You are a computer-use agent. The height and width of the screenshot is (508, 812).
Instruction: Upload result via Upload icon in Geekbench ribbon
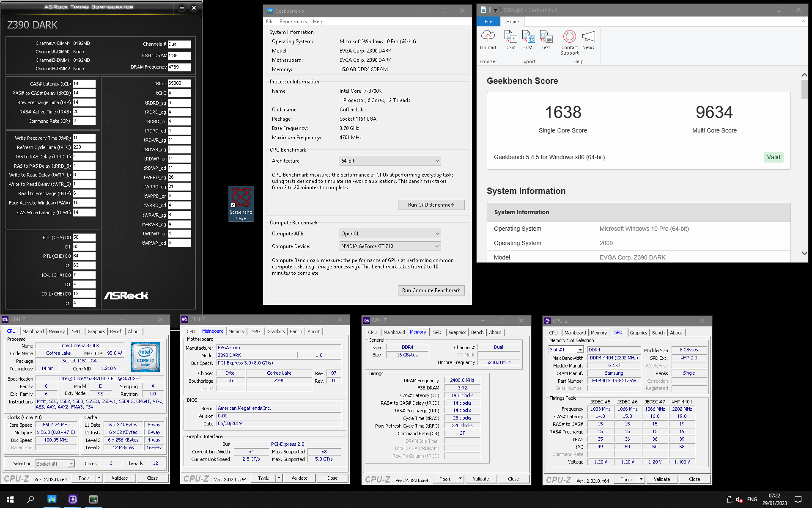pyautogui.click(x=488, y=40)
